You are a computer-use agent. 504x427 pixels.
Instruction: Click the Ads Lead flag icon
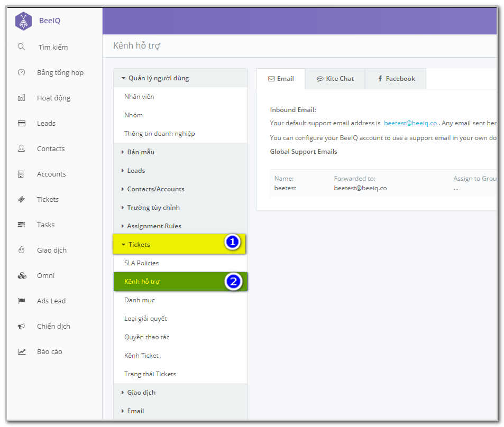(x=22, y=301)
